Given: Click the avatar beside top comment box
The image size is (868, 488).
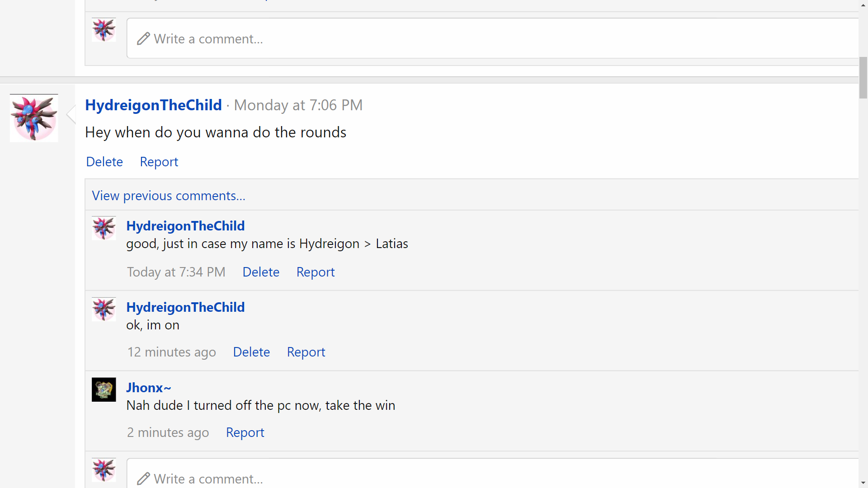Looking at the screenshot, I should click(104, 30).
